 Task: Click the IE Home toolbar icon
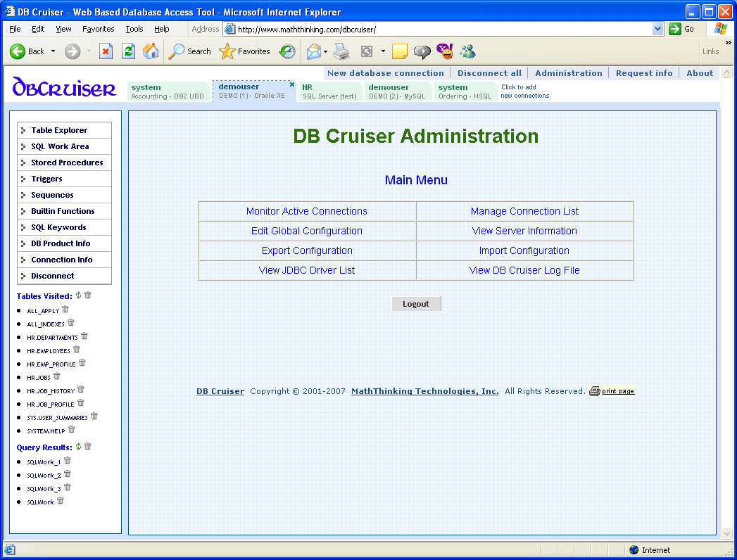[x=151, y=51]
